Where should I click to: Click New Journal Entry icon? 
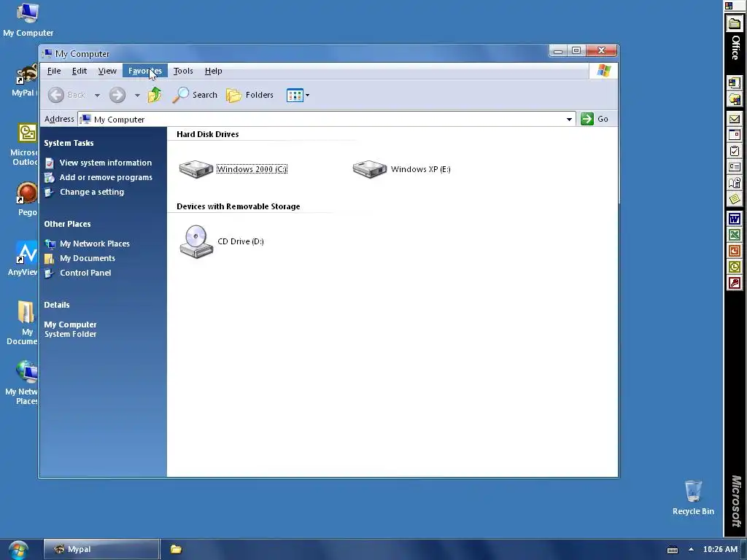[735, 183]
